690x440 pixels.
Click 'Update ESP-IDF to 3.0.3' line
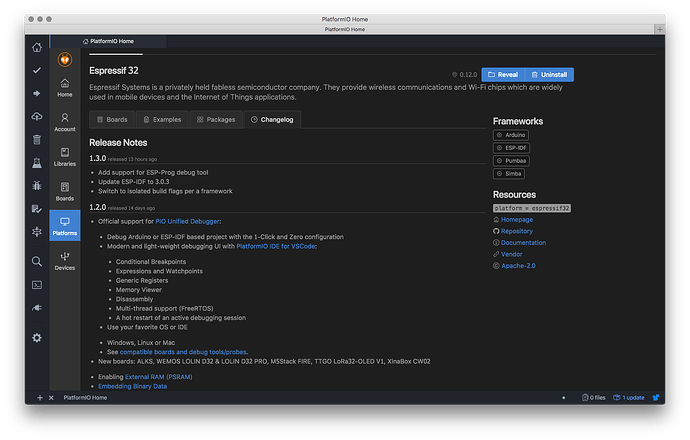pyautogui.click(x=134, y=182)
